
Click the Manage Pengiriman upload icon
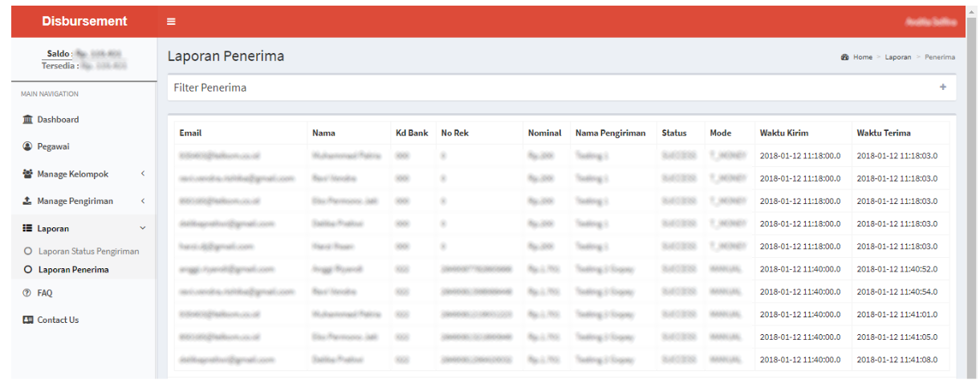(28, 202)
